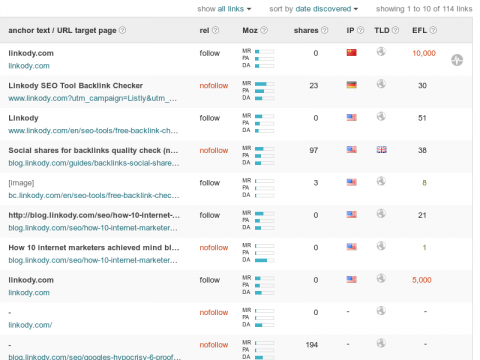
Task: Click Moz bars in Linkody SEO Tool row
Action: (258, 91)
